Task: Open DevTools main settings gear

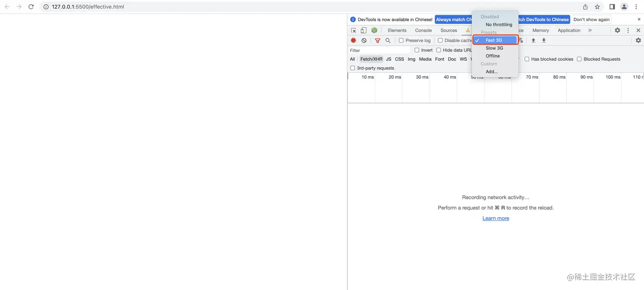Action: [617, 30]
